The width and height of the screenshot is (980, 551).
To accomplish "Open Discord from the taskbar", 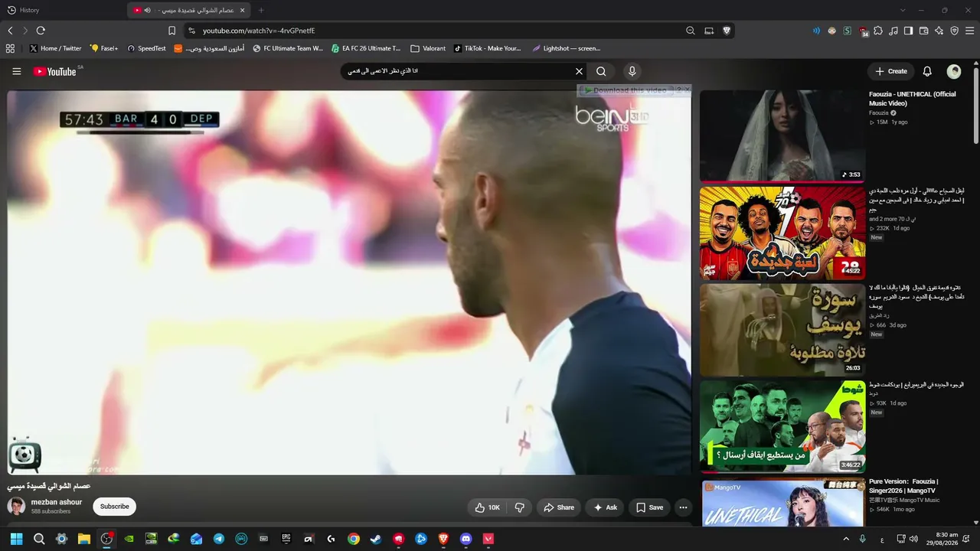I will 465,539.
